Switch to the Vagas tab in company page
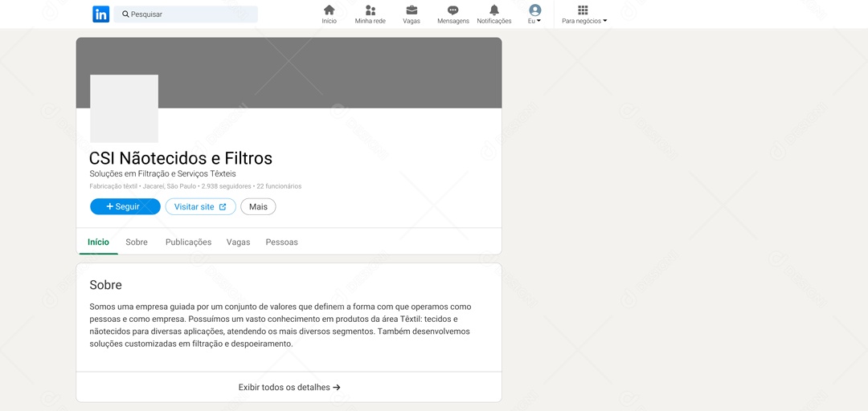The image size is (868, 411). click(238, 242)
